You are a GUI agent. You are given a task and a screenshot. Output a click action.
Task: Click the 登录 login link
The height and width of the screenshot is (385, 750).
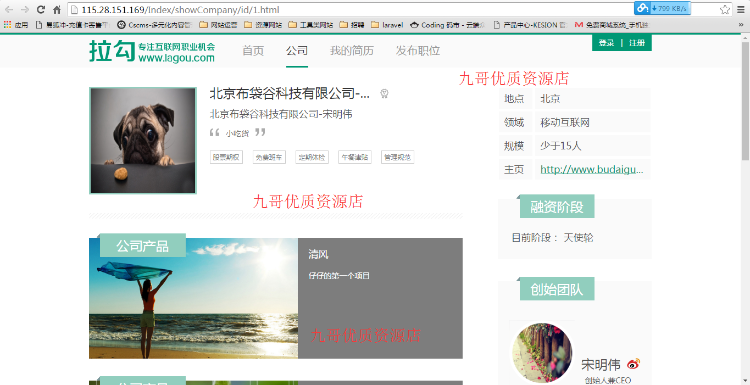tap(606, 43)
